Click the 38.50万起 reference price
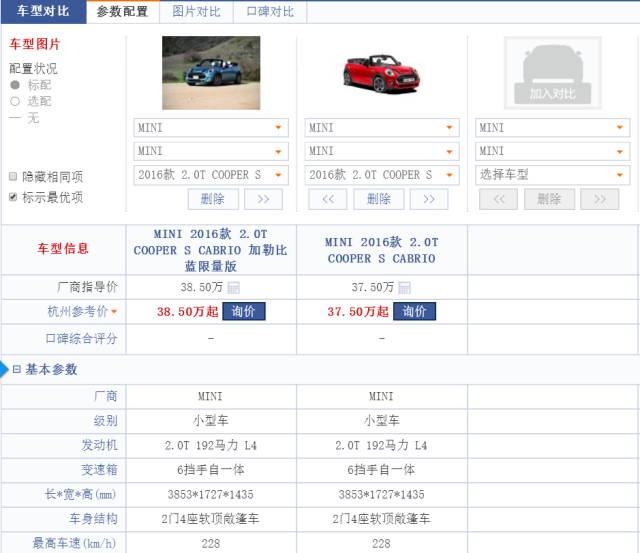 click(x=188, y=312)
